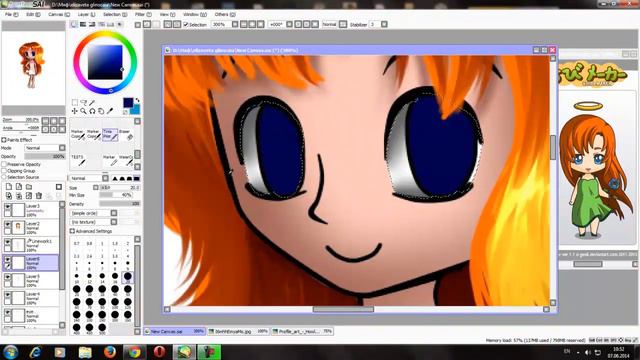Select the magic wand tool
Image resolution: width=640 pixels, height=360 pixels.
92,102
